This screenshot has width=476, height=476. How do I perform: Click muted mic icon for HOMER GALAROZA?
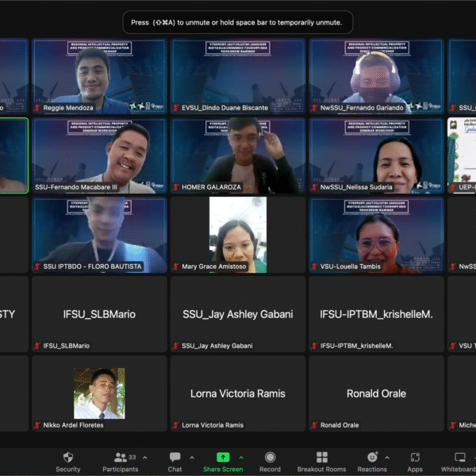tap(175, 187)
